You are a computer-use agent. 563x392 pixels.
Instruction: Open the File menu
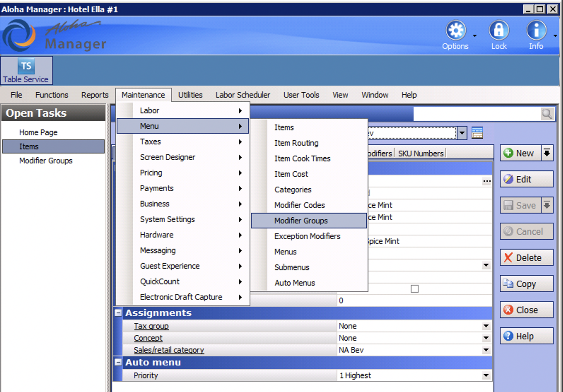[16, 95]
